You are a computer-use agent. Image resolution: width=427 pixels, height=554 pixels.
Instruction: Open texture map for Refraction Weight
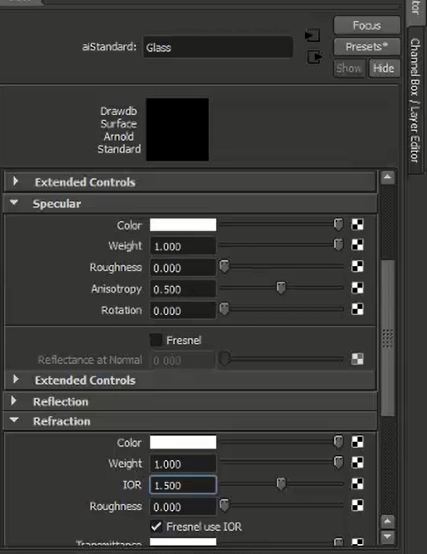(x=357, y=463)
